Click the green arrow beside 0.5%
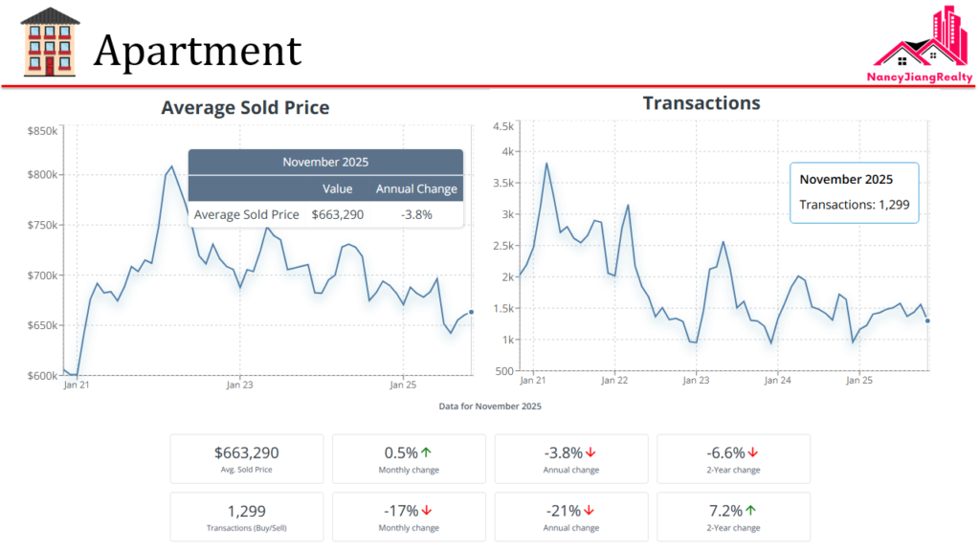 click(426, 452)
